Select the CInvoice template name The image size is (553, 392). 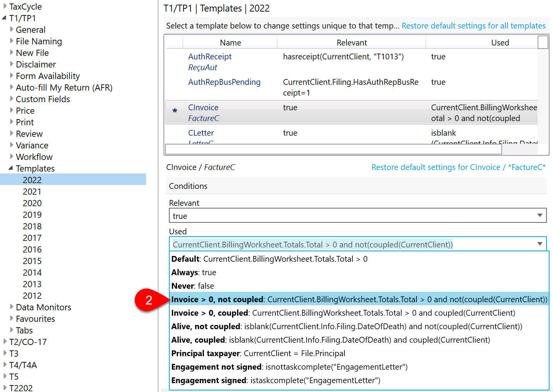point(203,108)
